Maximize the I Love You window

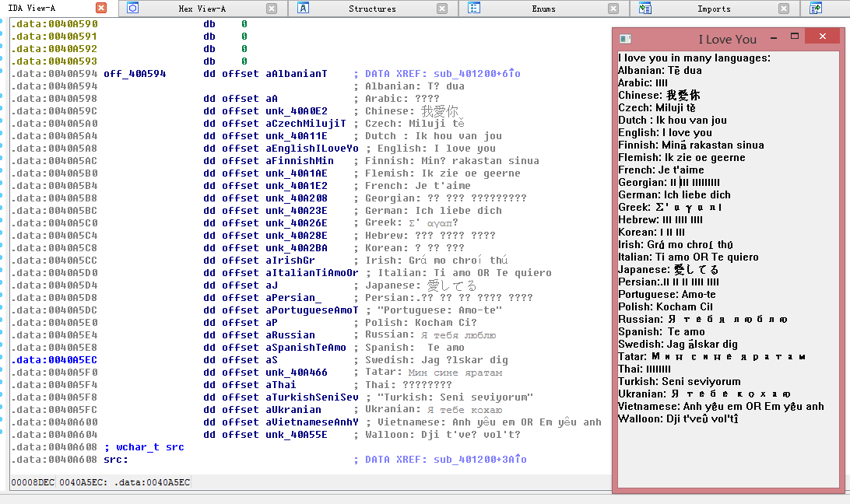point(795,37)
